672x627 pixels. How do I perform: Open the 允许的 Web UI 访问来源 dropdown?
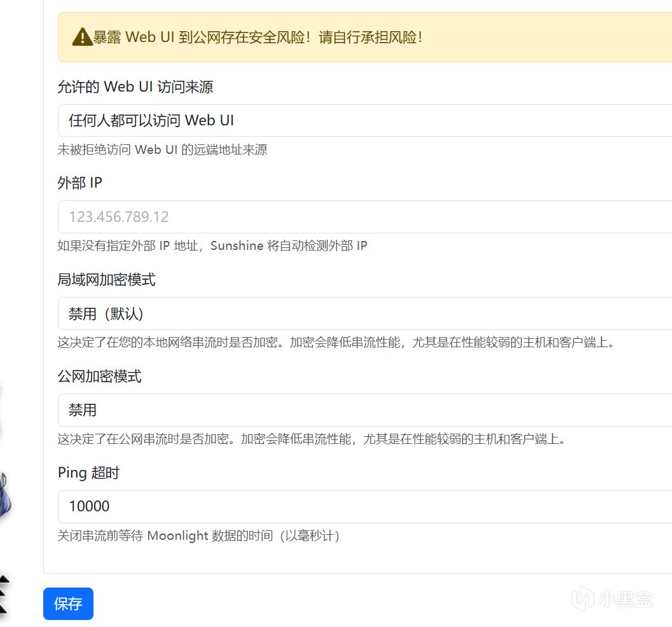point(365,120)
